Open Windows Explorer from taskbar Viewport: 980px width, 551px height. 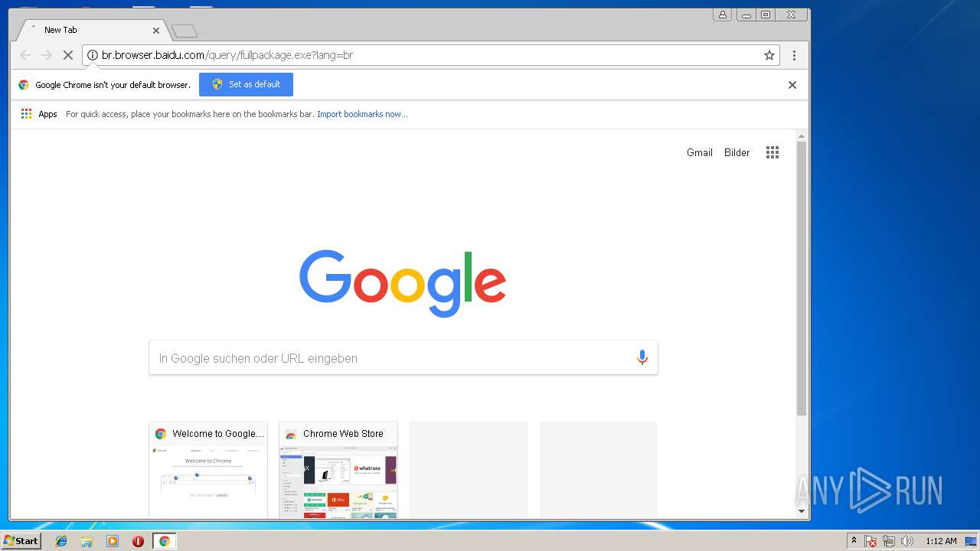pos(87,541)
